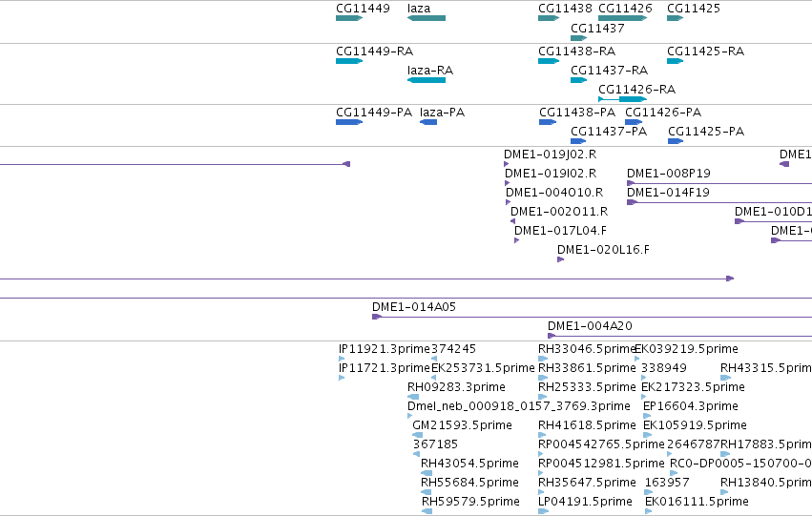Select the EK016111.5prime EST label
Viewport: 812px width, 516px height.
click(697, 502)
